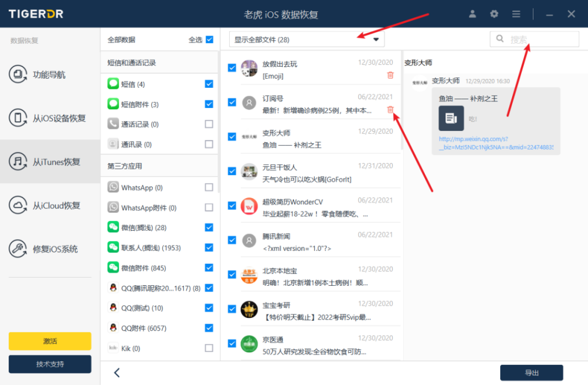Image resolution: width=588 pixels, height=385 pixels.
Task: Uncheck the 微信附件 (845) checkbox
Action: (209, 267)
